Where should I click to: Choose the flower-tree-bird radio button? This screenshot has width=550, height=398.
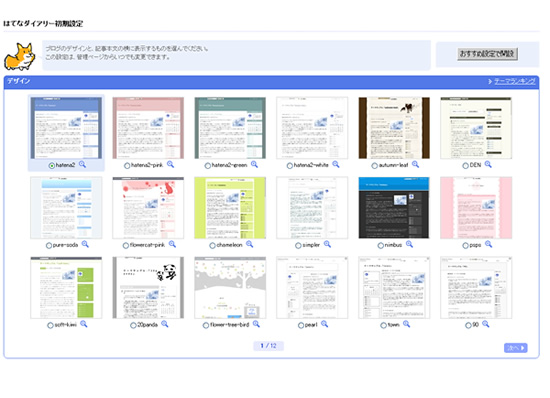click(206, 325)
